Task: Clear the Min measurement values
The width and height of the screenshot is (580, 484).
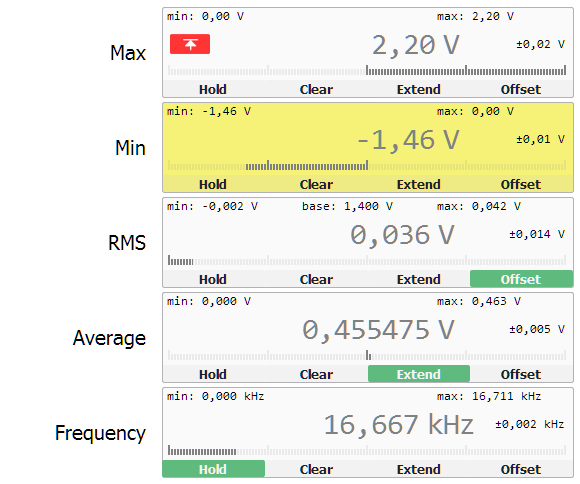Action: (316, 184)
